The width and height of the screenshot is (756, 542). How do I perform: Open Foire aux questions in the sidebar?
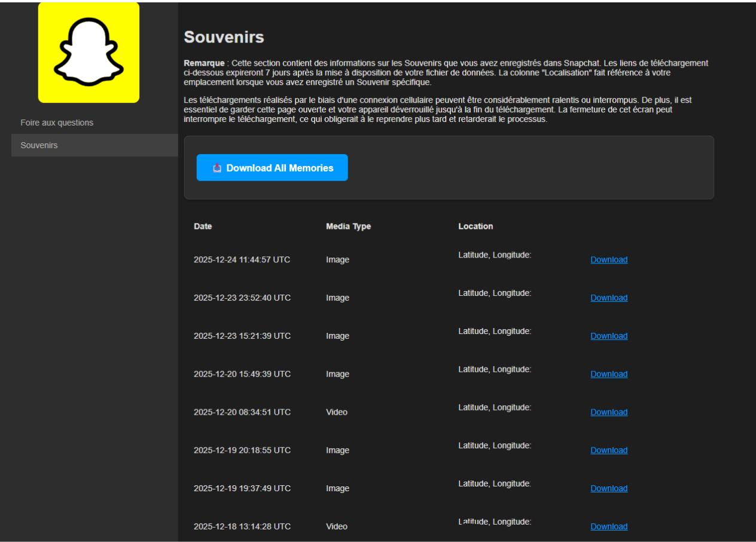click(x=57, y=123)
